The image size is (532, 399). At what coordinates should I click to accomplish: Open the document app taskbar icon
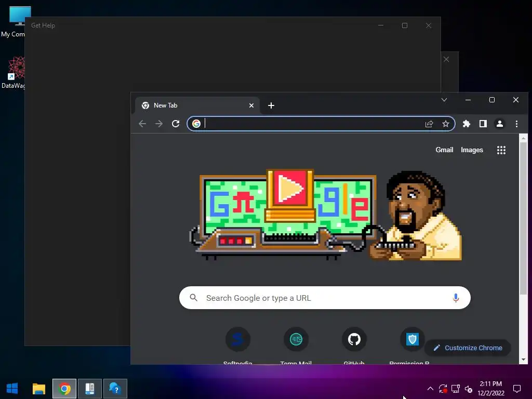(x=90, y=389)
